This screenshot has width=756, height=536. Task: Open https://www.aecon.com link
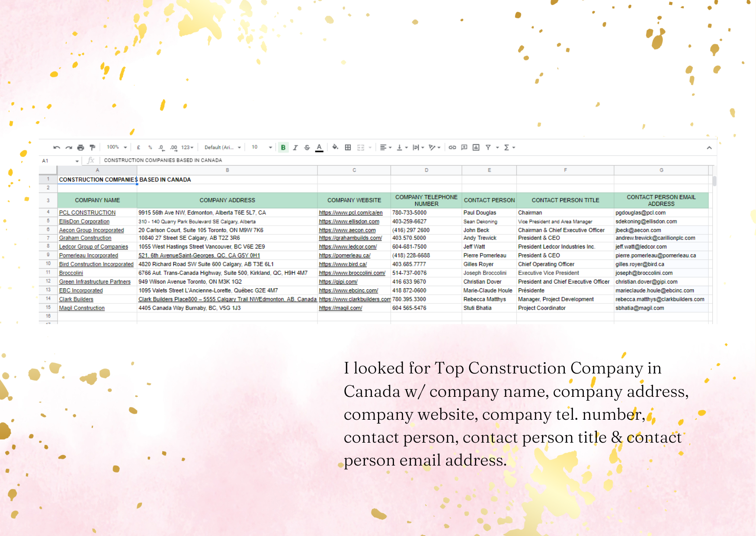click(x=347, y=230)
